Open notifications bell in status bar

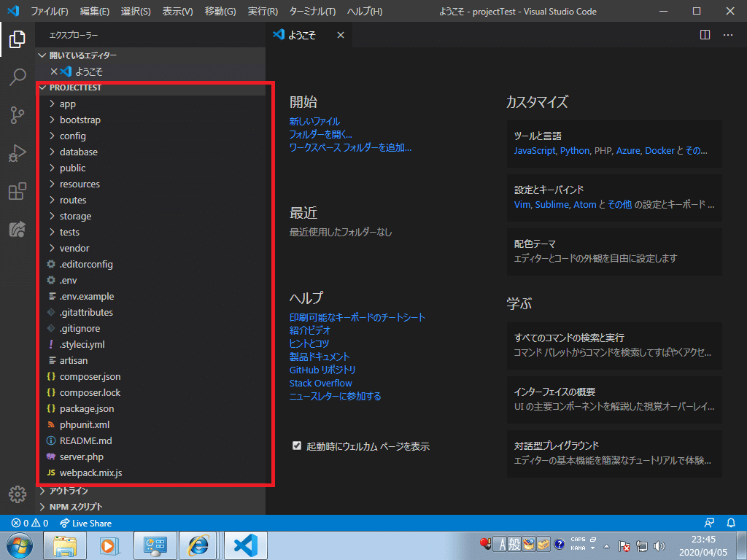[731, 523]
